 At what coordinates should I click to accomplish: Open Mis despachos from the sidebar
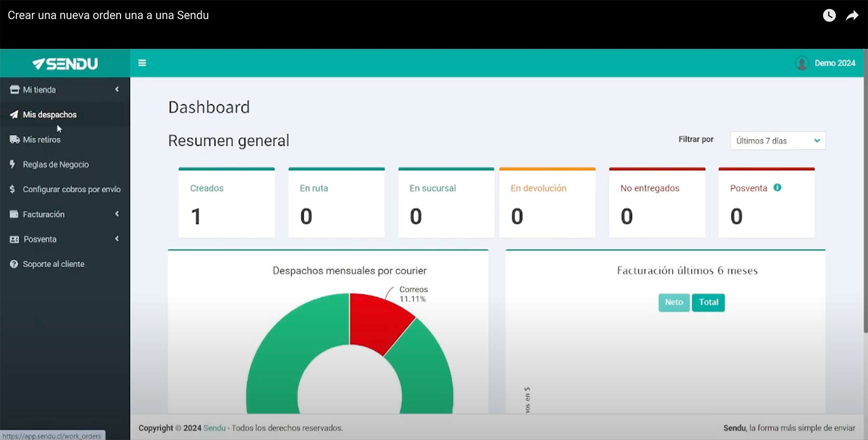coord(50,115)
